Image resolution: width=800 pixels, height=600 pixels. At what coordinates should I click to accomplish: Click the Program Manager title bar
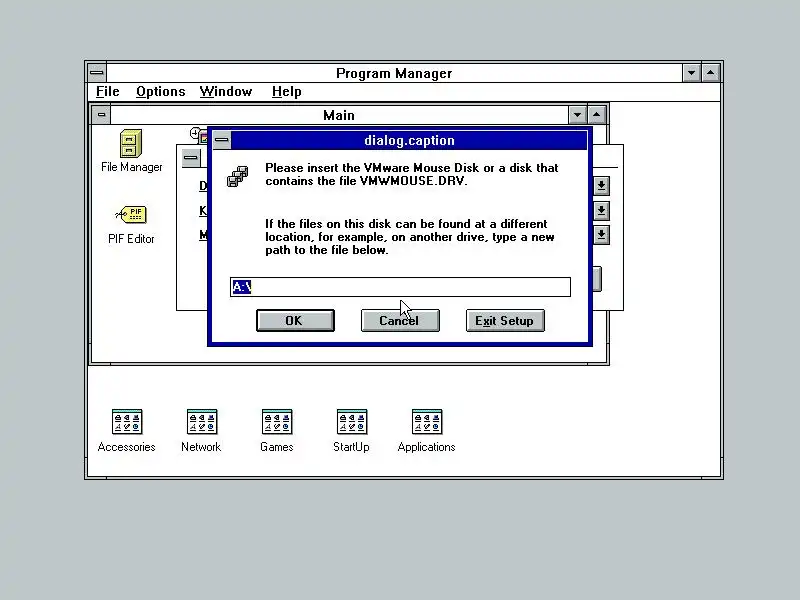click(x=394, y=73)
